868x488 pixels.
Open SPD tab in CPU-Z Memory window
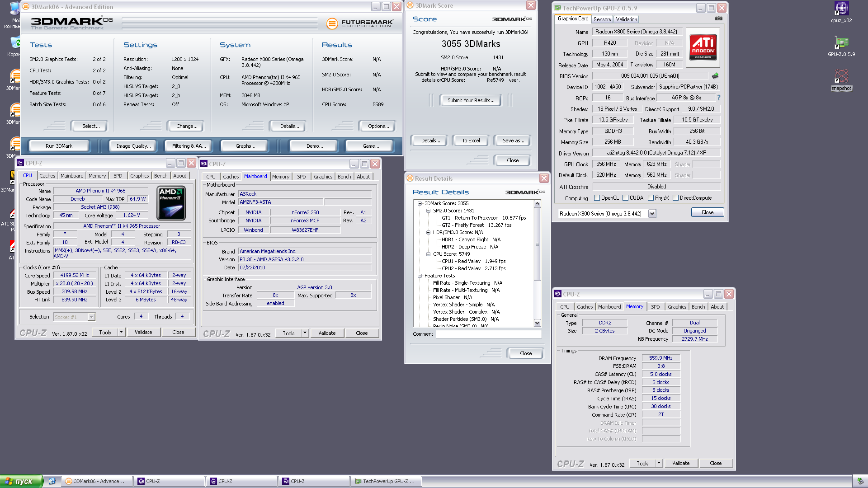(x=655, y=307)
